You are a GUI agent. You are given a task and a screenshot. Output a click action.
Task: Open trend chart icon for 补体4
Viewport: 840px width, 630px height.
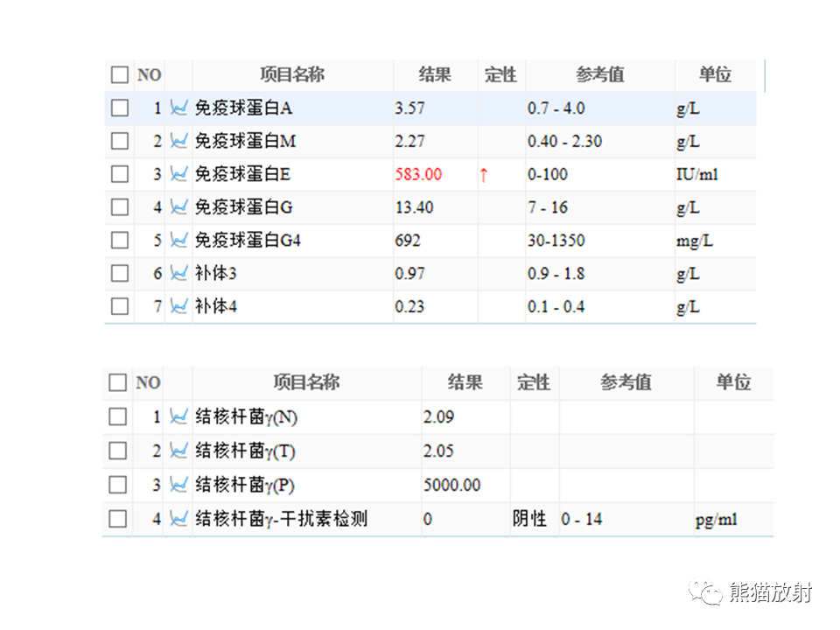point(178,306)
